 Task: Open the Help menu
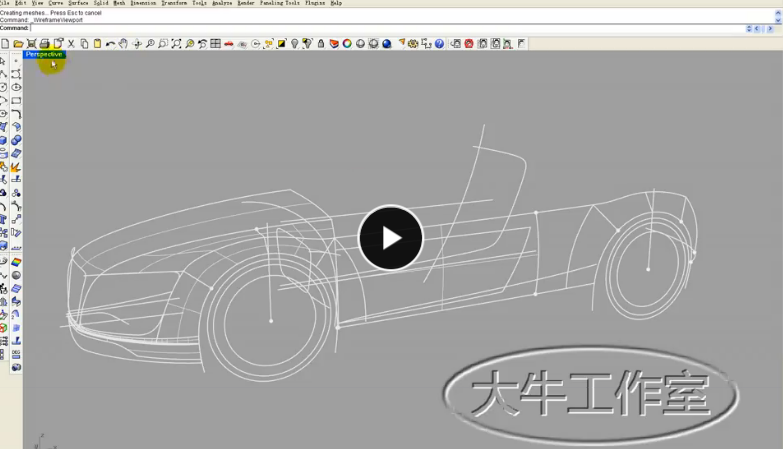pyautogui.click(x=337, y=3)
